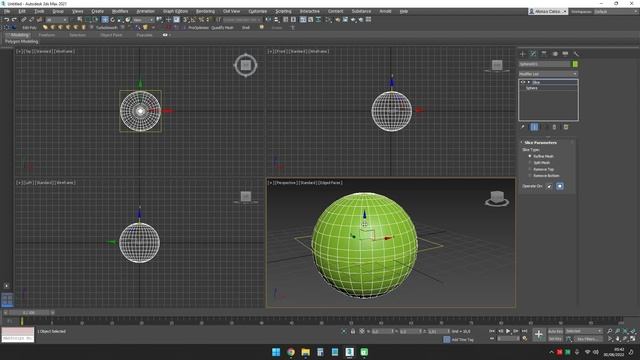The width and height of the screenshot is (640, 360).
Task: Click the ViewCube in the Front viewport
Action: [497, 65]
